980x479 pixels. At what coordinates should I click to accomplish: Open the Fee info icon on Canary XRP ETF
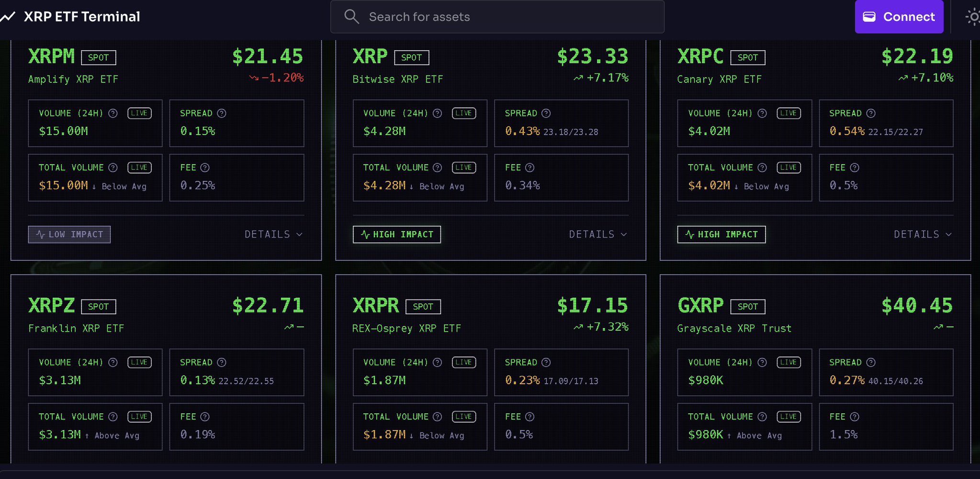856,167
